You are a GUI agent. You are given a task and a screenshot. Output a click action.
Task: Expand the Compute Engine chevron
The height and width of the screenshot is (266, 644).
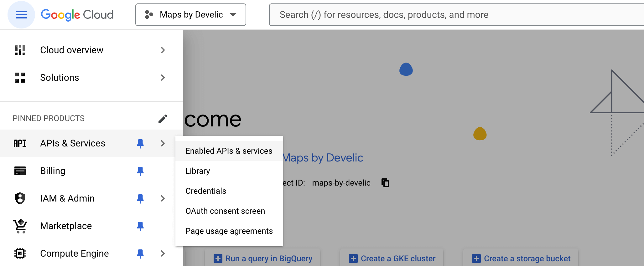point(163,253)
